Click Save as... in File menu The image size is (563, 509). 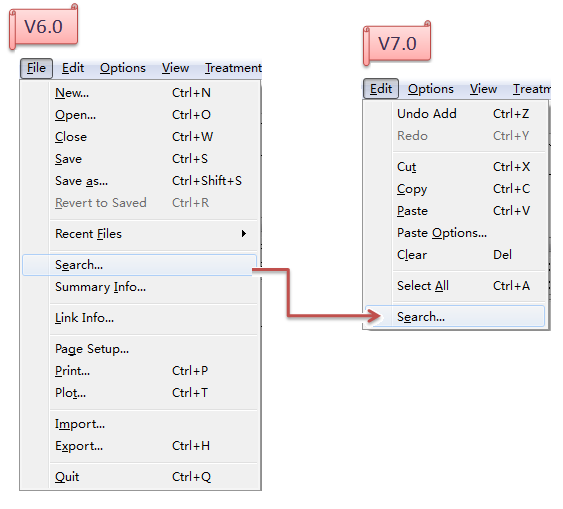point(140,181)
